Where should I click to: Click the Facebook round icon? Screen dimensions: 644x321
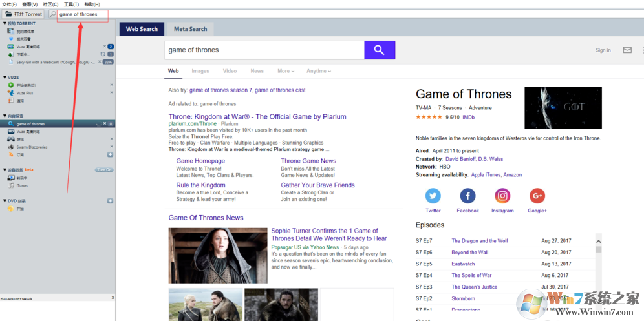click(x=467, y=196)
